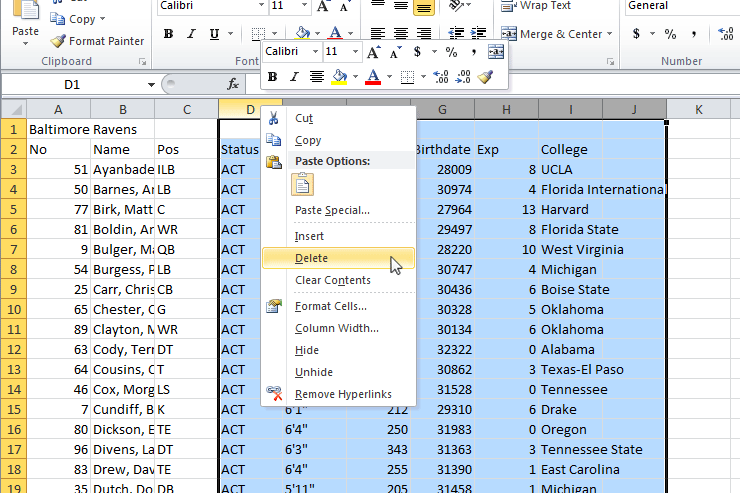This screenshot has width=740, height=493.
Task: Open Format Cells dialog from context menu
Action: (x=339, y=306)
